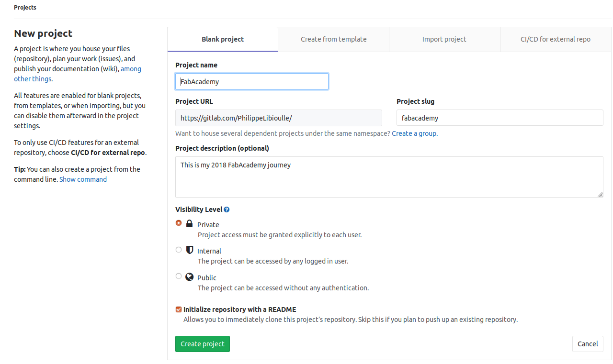This screenshot has height=364, width=613.
Task: Open the Create from template tab
Action: (334, 39)
